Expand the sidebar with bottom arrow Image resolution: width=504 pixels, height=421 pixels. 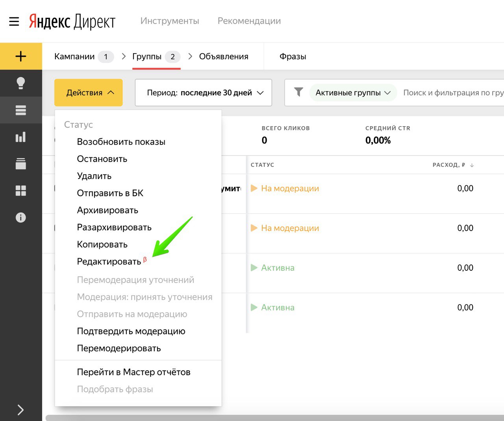click(21, 410)
